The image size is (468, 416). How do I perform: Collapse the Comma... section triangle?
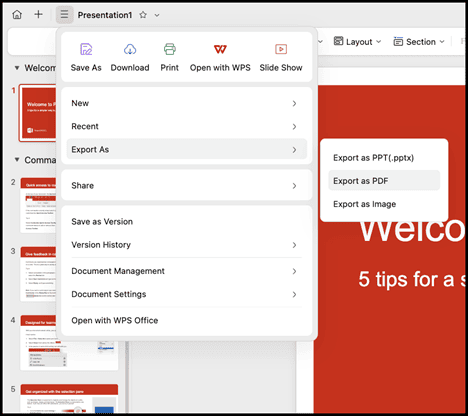(x=17, y=160)
